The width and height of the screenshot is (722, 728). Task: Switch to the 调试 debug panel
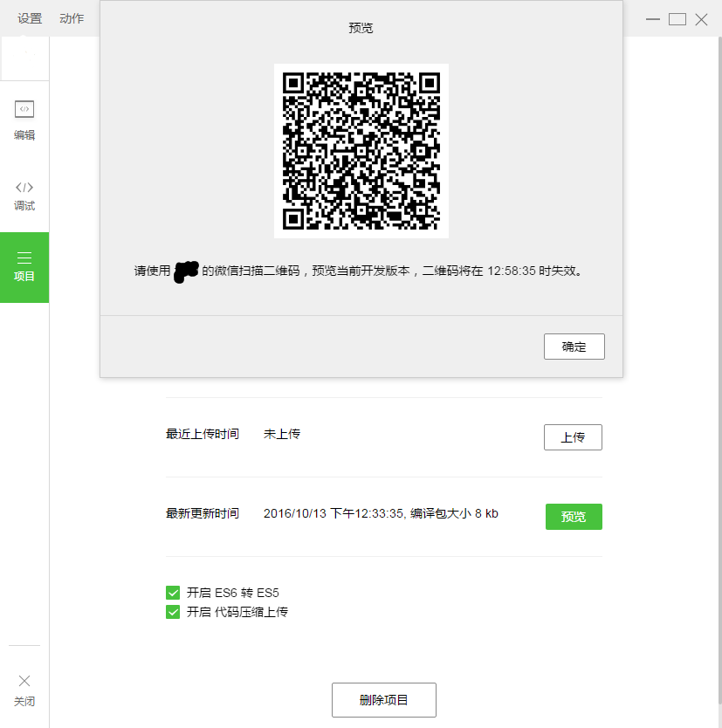click(24, 196)
